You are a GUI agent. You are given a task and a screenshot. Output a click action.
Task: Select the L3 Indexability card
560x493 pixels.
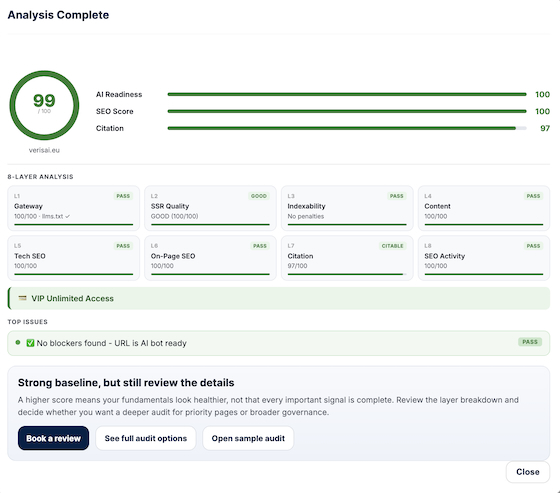click(347, 208)
